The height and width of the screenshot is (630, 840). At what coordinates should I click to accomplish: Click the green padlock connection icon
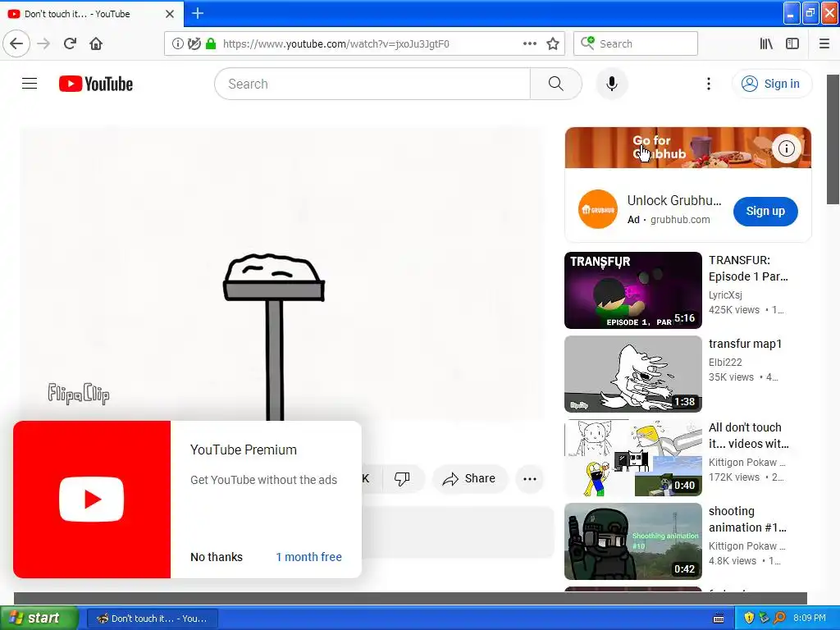tap(211, 44)
